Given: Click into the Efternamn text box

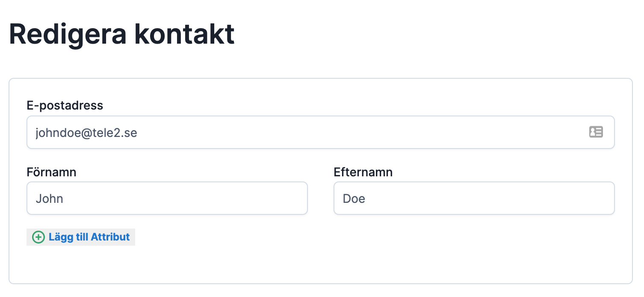Looking at the screenshot, I should 474,198.
